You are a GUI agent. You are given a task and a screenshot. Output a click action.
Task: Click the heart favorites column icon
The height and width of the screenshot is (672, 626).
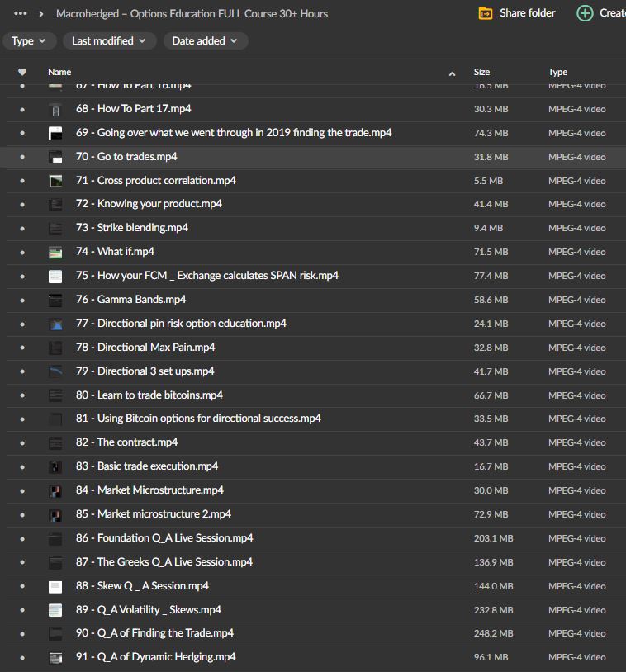22,73
